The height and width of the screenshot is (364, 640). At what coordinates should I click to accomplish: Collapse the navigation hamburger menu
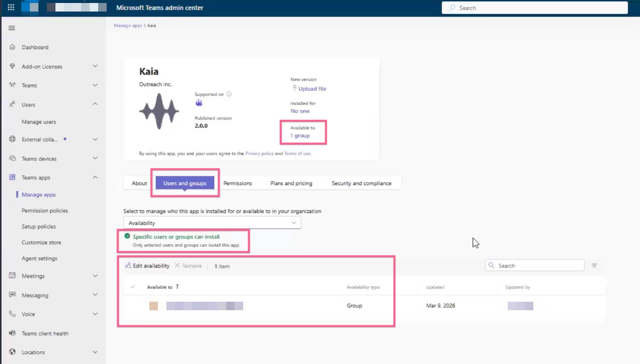click(12, 28)
